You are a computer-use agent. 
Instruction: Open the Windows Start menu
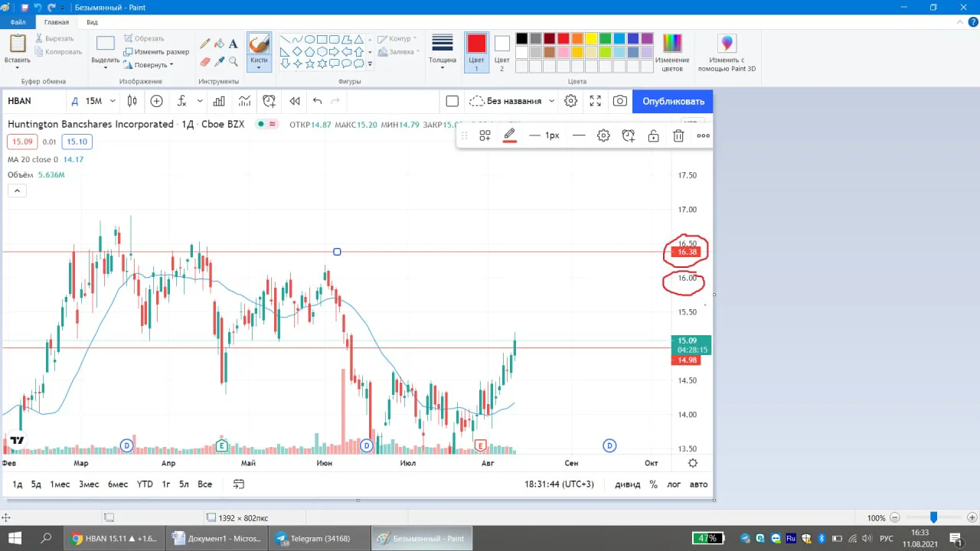click(15, 538)
